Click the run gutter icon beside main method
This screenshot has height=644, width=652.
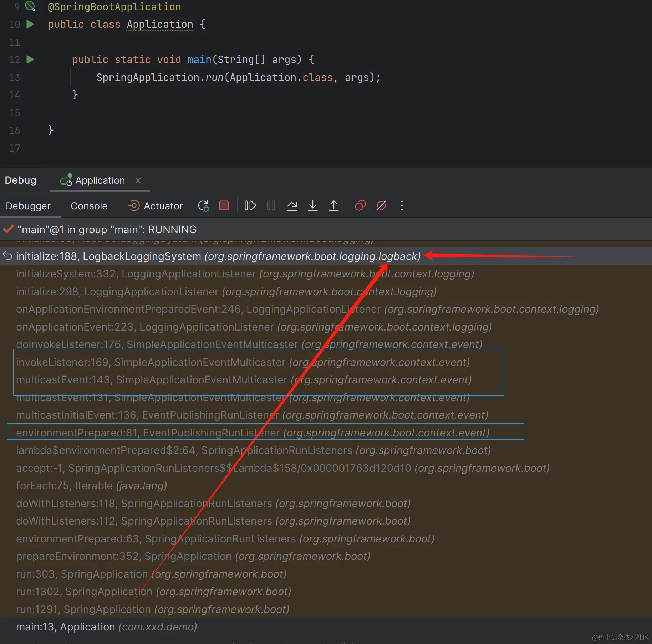[x=30, y=60]
